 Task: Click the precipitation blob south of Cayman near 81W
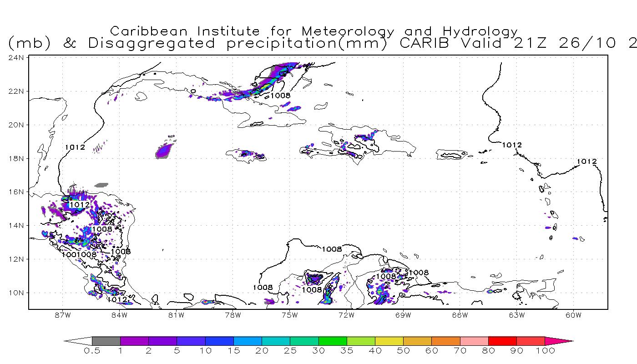point(164,151)
